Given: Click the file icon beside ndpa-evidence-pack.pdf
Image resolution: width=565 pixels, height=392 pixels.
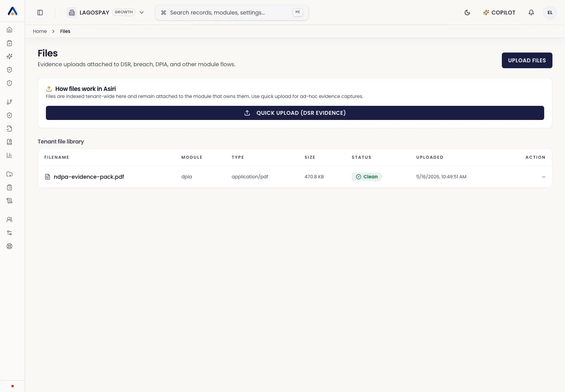Looking at the screenshot, I should click(x=47, y=177).
